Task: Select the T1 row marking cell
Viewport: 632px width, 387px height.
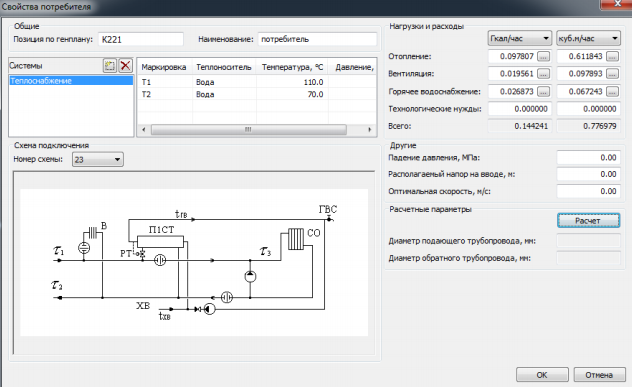Action: [165, 82]
